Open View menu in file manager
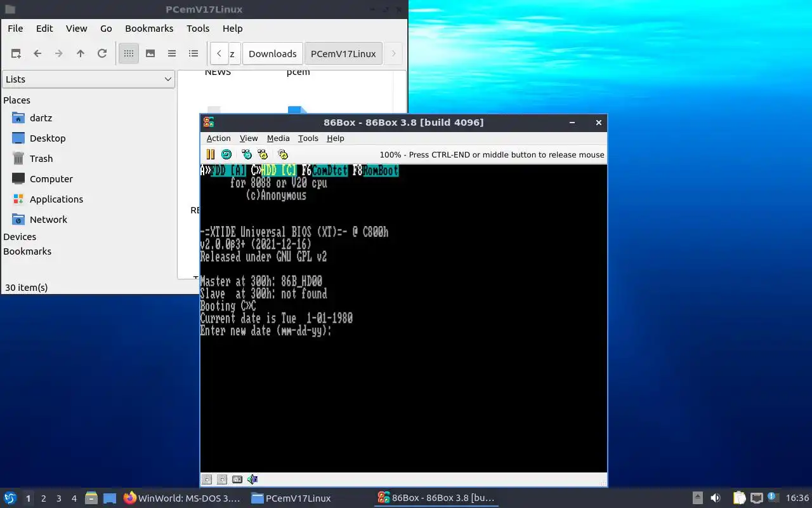Image resolution: width=812 pixels, height=508 pixels. pyautogui.click(x=77, y=29)
